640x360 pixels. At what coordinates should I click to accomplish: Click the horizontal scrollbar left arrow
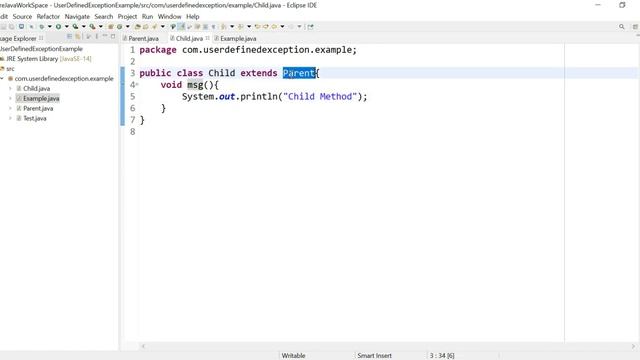click(x=143, y=346)
